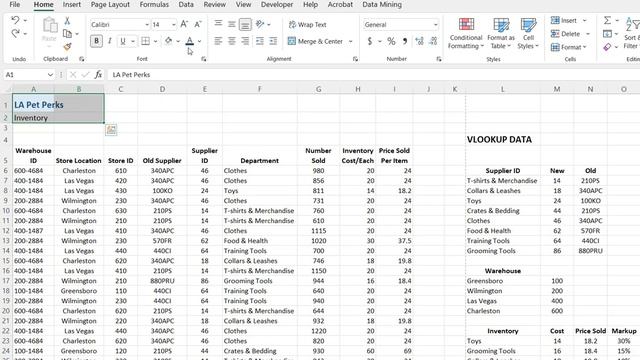This screenshot has width=640, height=360.
Task: Toggle Bold formatting
Action: coord(96,41)
